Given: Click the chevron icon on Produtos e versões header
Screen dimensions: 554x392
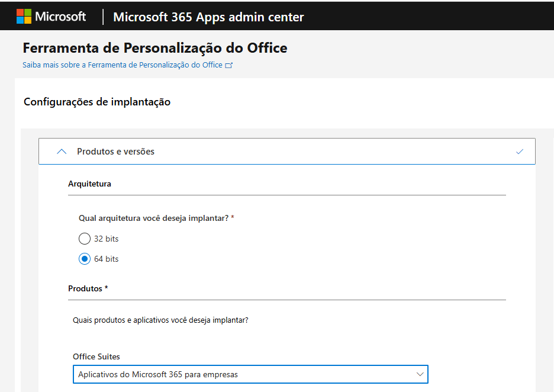Looking at the screenshot, I should tap(61, 151).
